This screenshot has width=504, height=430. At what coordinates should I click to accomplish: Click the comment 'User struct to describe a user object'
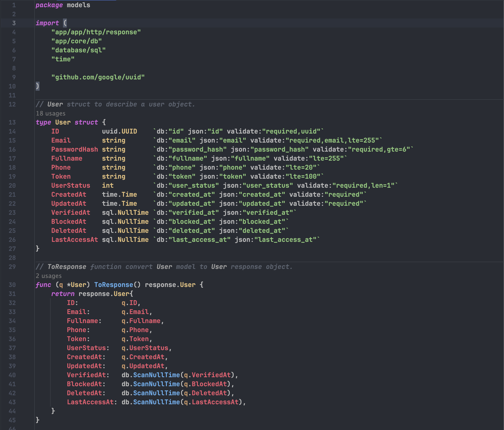116,104
